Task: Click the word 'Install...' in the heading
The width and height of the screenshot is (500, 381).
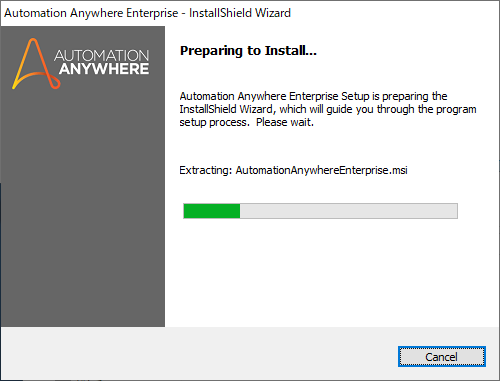Action: [291, 51]
